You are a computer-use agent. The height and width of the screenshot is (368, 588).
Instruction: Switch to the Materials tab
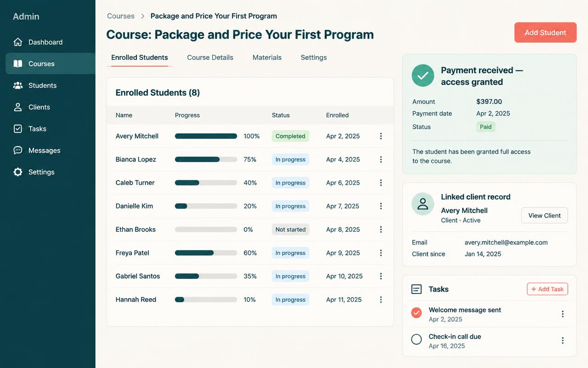[267, 57]
